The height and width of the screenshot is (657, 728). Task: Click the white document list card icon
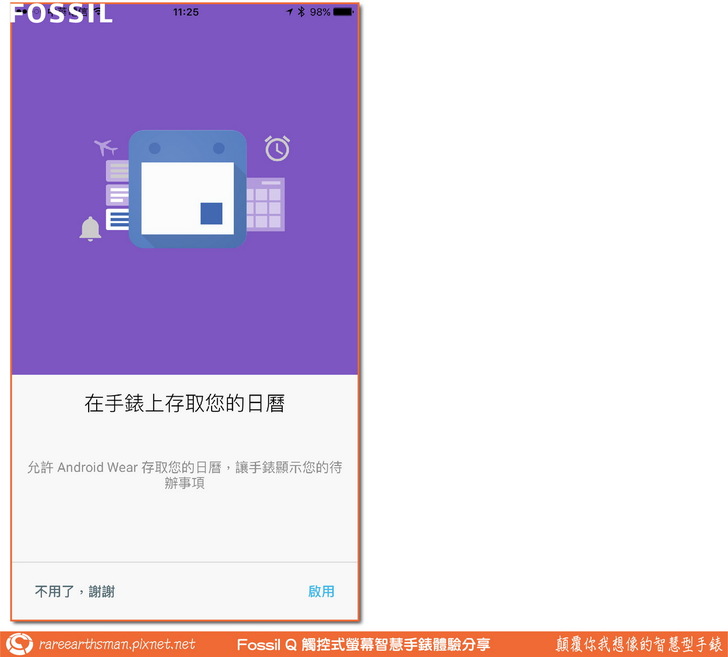[117, 219]
